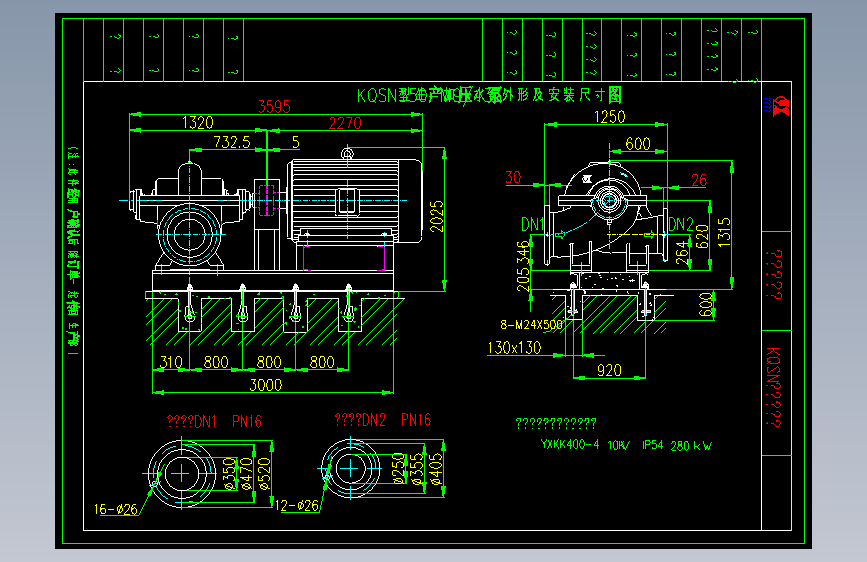This screenshot has height=562, width=867.
Task: Click the red logo in title block
Action: pos(781,105)
